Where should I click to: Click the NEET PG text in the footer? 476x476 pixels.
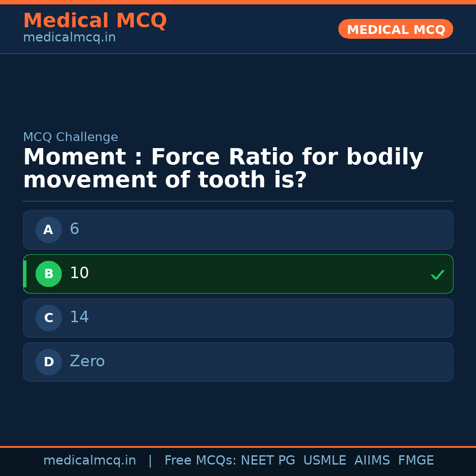click(x=268, y=461)
